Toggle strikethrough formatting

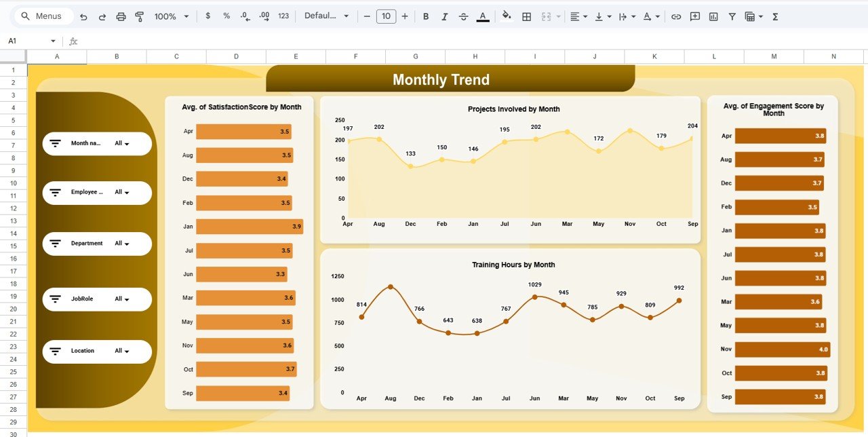[x=464, y=16]
